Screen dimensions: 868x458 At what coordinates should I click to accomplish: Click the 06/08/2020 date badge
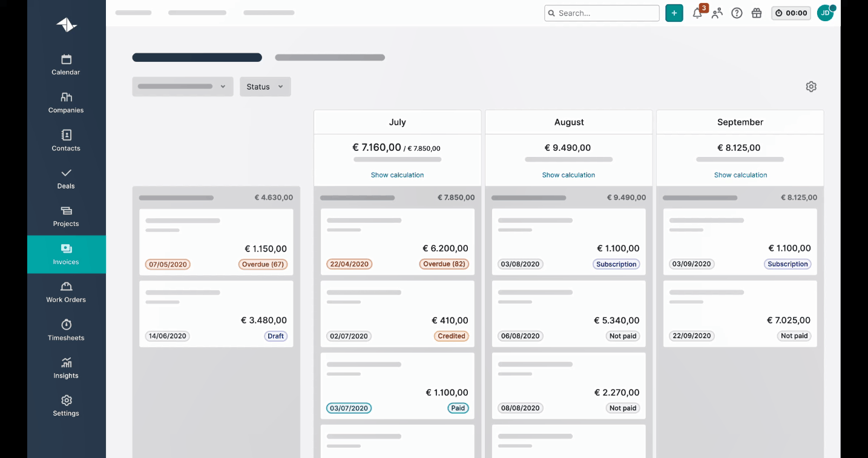[520, 336]
